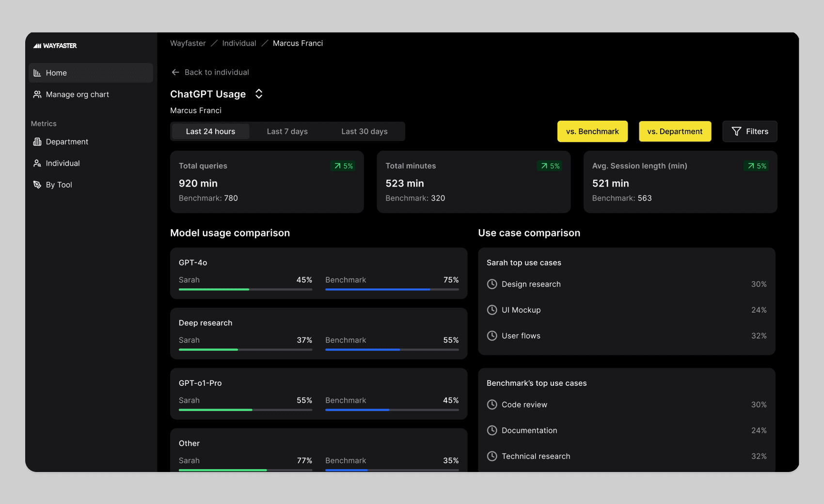The image size is (824, 504).
Task: Click the Total queries card
Action: [267, 182]
